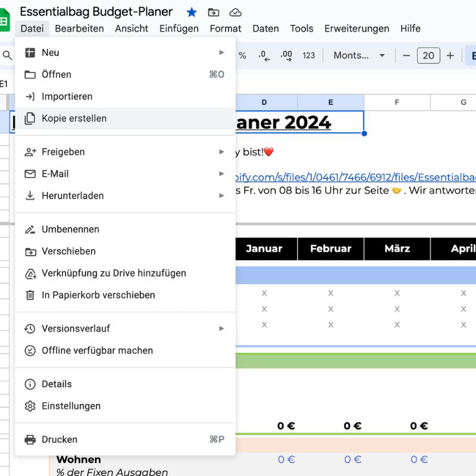
Task: Decrease font size with minus button
Action: point(406,55)
